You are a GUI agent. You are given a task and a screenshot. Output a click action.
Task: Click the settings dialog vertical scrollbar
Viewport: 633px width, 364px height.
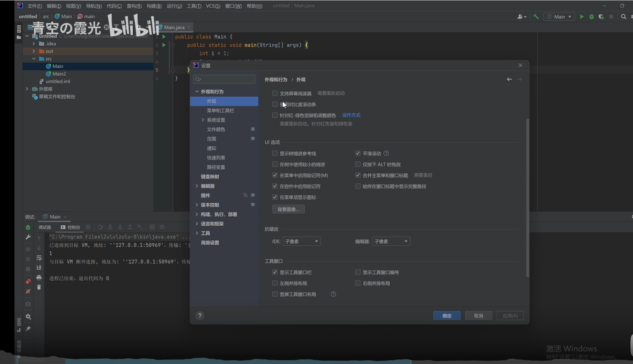click(527, 198)
